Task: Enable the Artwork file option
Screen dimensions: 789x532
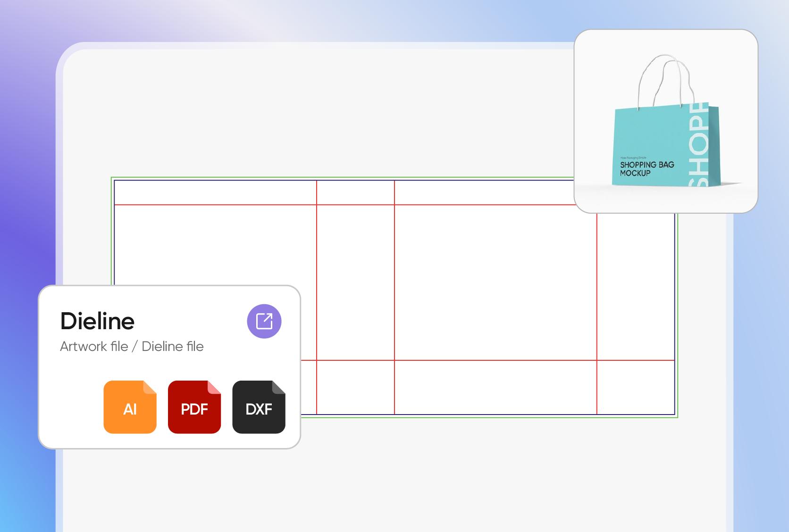Action: click(92, 346)
